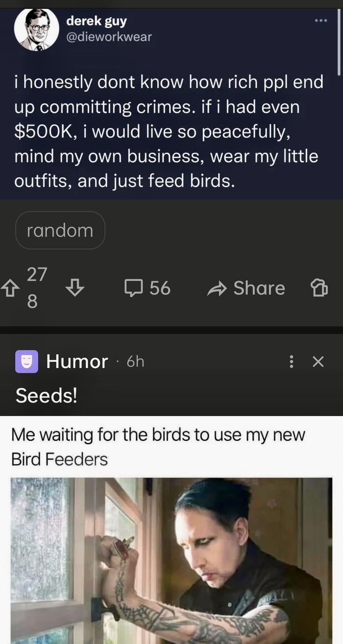The height and width of the screenshot is (644, 343).
Task: Select the random flair tag
Action: click(x=60, y=230)
